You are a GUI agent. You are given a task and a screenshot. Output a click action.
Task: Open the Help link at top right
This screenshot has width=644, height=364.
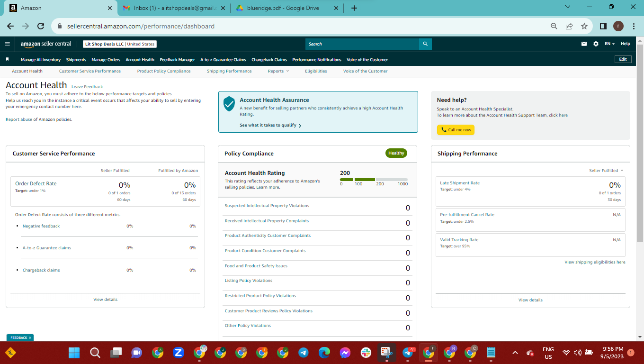tap(626, 44)
